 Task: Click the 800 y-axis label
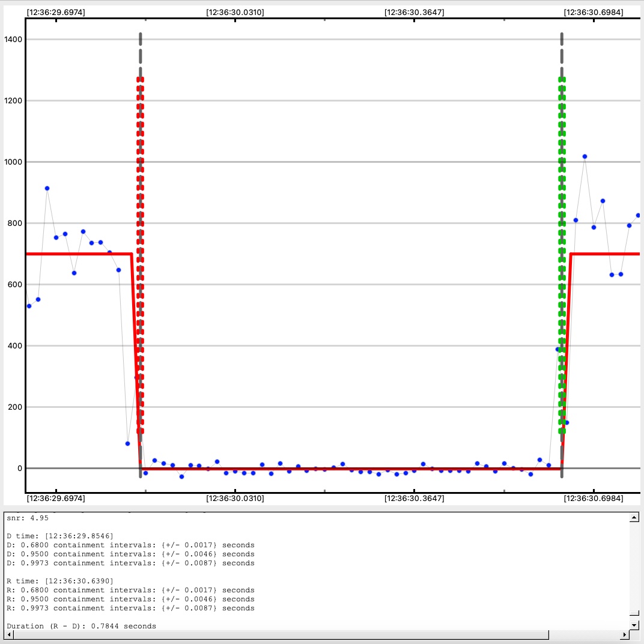pyautogui.click(x=15, y=223)
